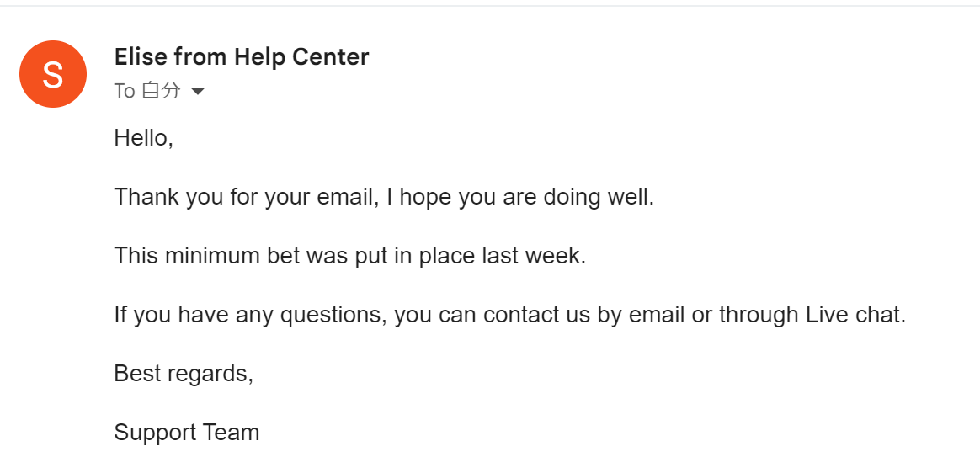Screen dimensions: 980x473
Task: Expand recipient details dropdown arrow
Action: click(x=198, y=91)
